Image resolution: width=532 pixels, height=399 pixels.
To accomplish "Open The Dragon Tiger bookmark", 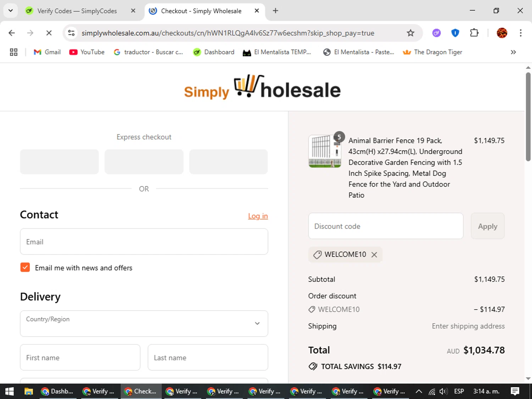I will [x=432, y=52].
